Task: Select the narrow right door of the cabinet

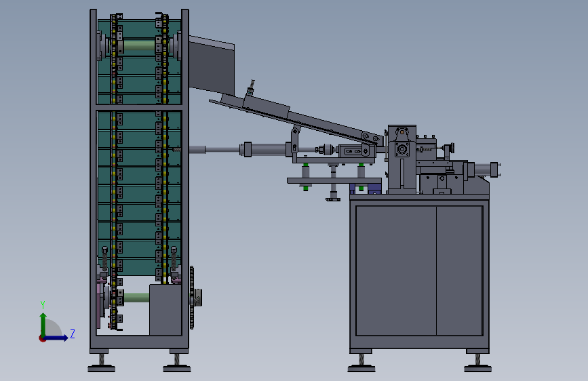Action: click(459, 270)
